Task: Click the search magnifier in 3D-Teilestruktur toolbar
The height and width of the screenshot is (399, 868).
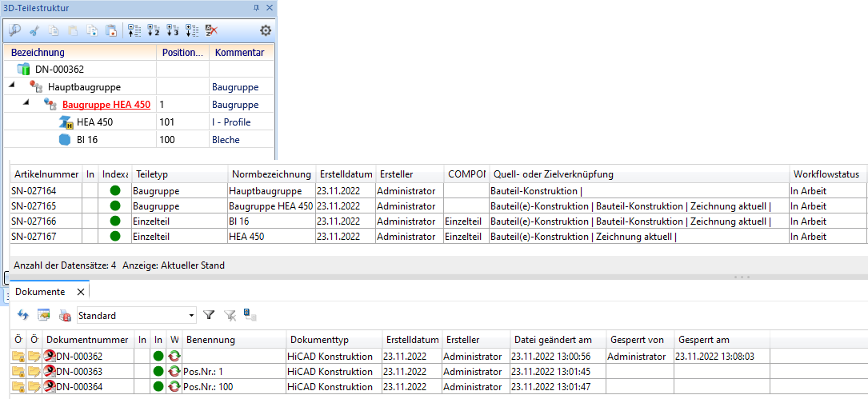Action: click(14, 31)
